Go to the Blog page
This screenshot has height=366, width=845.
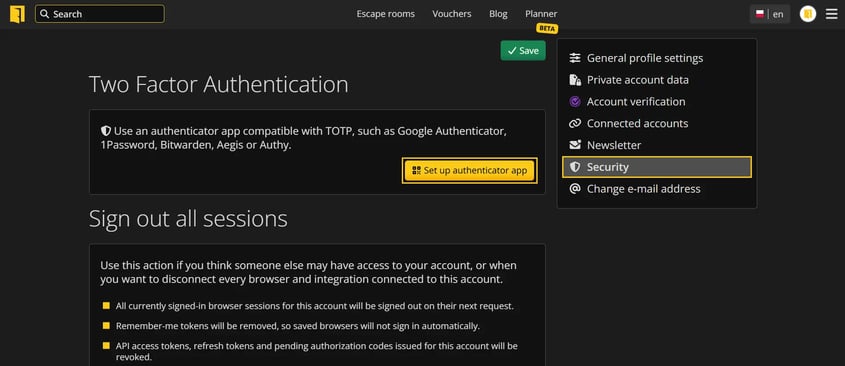(498, 14)
